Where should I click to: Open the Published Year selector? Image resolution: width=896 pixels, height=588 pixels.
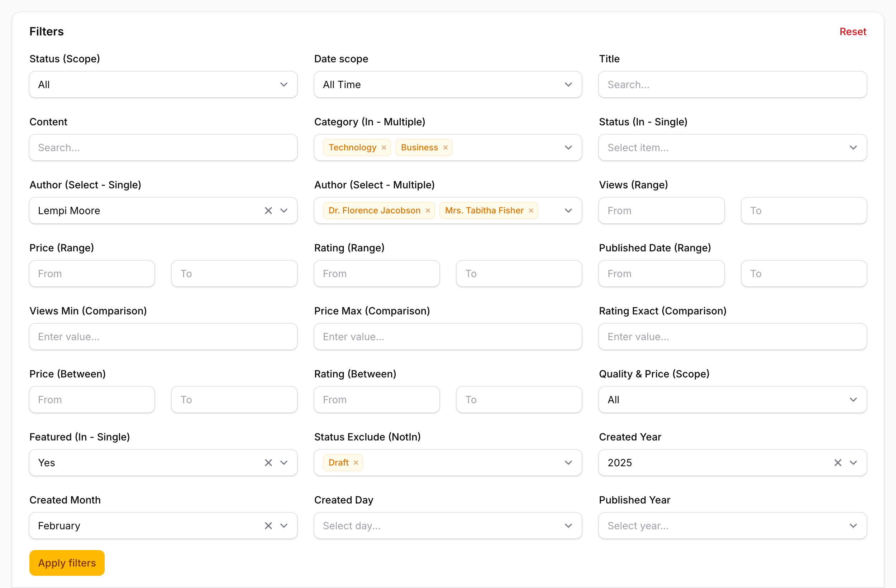(x=732, y=526)
